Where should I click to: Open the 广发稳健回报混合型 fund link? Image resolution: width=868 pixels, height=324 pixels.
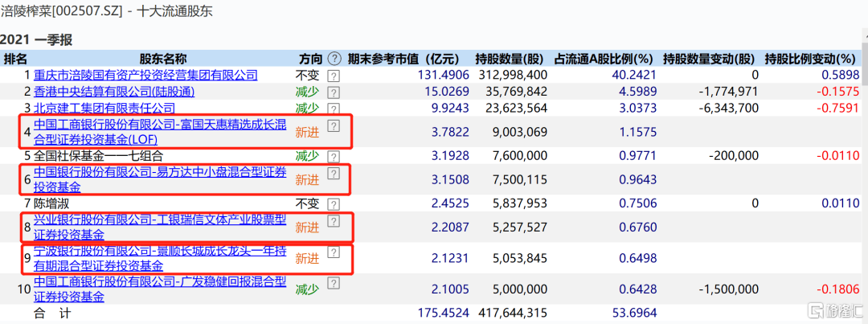[160, 289]
